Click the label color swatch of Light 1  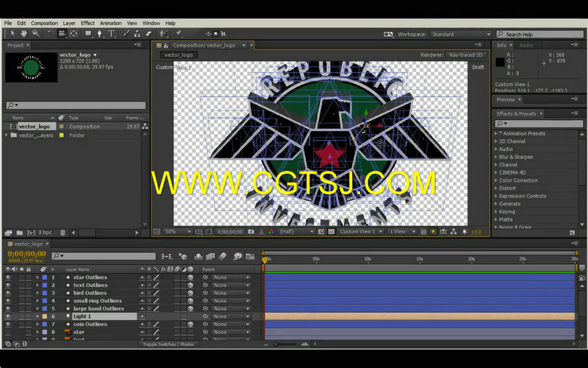point(45,316)
